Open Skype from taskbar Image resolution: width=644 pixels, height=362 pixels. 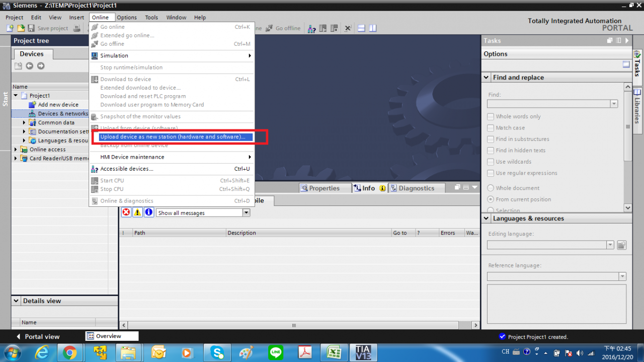pos(218,352)
